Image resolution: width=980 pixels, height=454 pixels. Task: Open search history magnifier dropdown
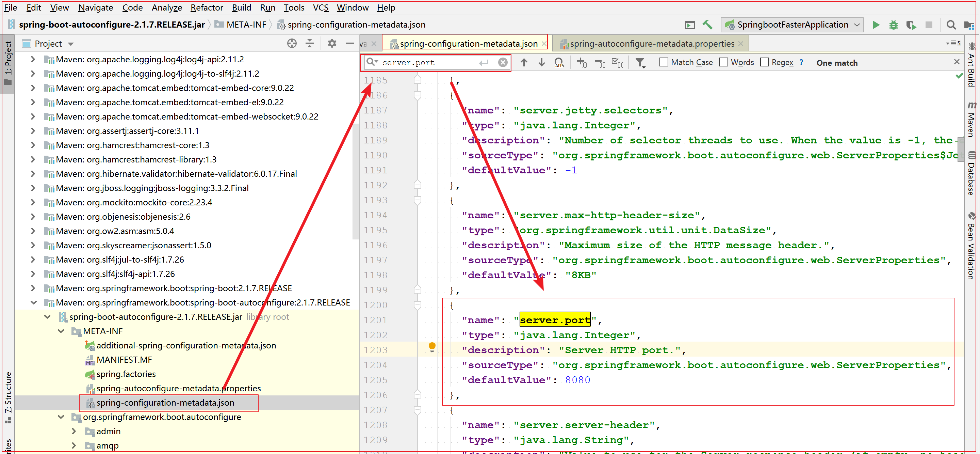[x=371, y=62]
